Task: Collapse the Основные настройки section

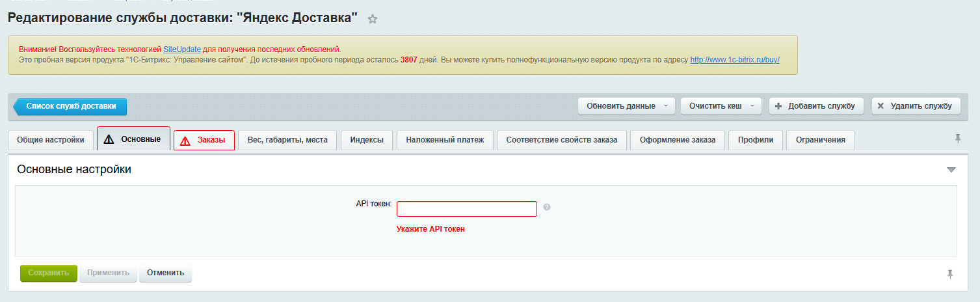Action: click(951, 170)
